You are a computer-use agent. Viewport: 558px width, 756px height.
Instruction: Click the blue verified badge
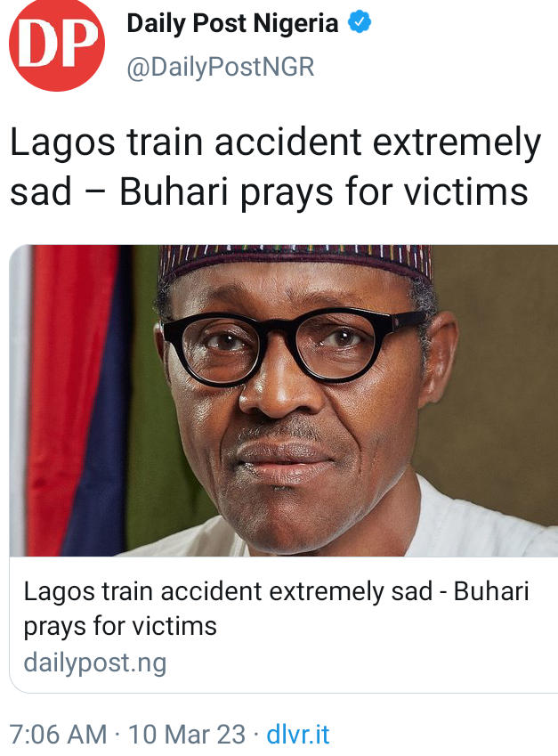coord(360,22)
